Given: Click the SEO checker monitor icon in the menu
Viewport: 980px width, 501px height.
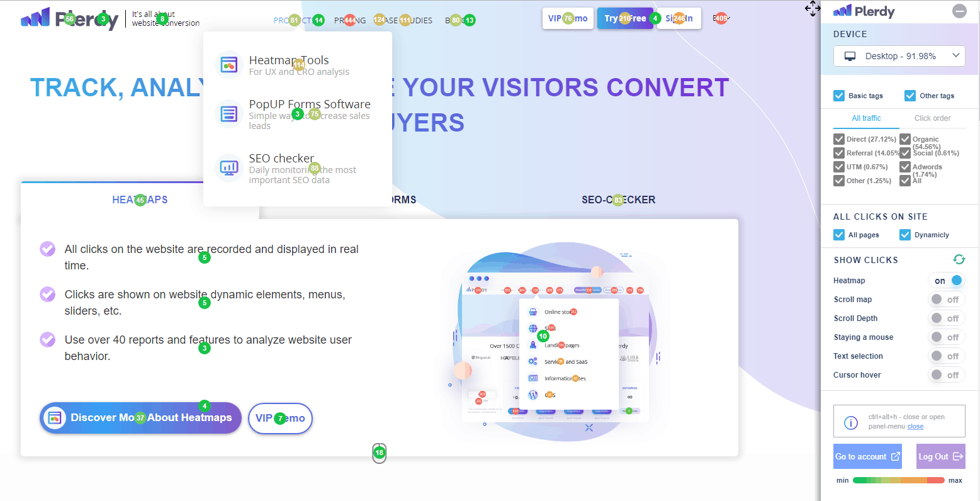Looking at the screenshot, I should 228,168.
